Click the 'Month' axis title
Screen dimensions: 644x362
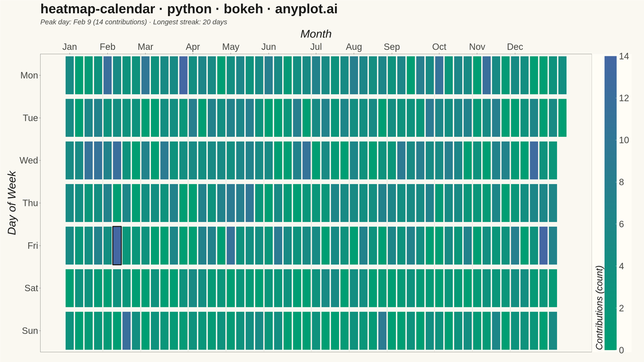click(316, 34)
